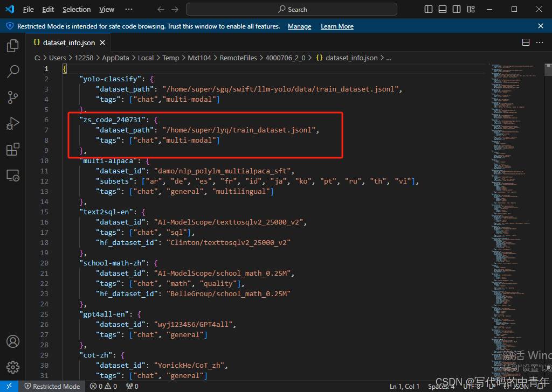This screenshot has height=392, width=552.
Task: Click the forwarded ports indicator
Action: (133, 387)
